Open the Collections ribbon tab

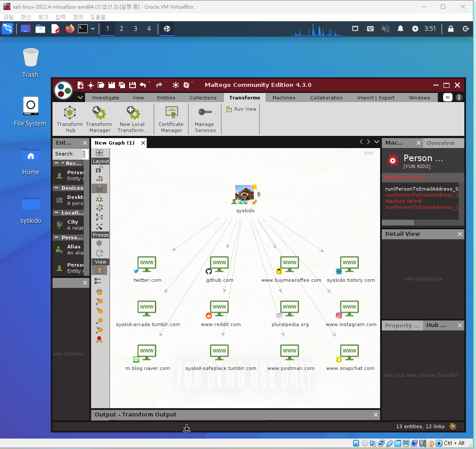coord(203,98)
